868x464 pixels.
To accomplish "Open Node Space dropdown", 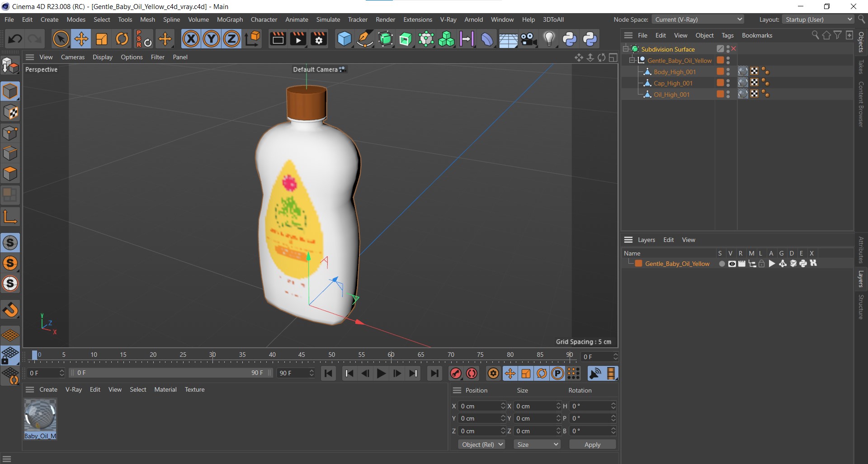I will (698, 19).
